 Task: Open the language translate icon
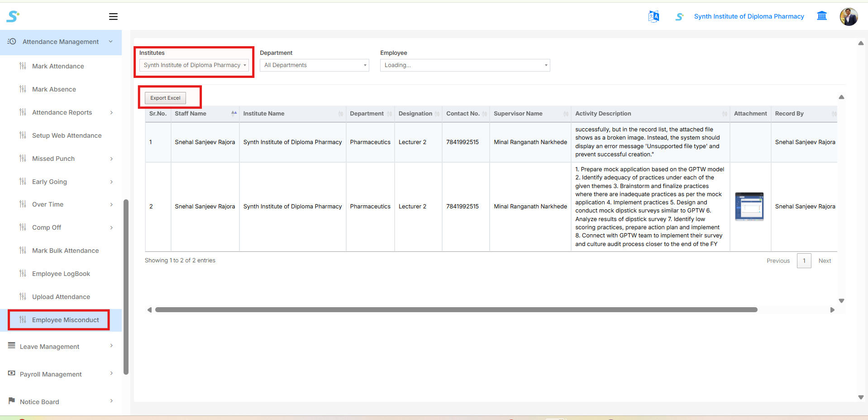pyautogui.click(x=653, y=16)
